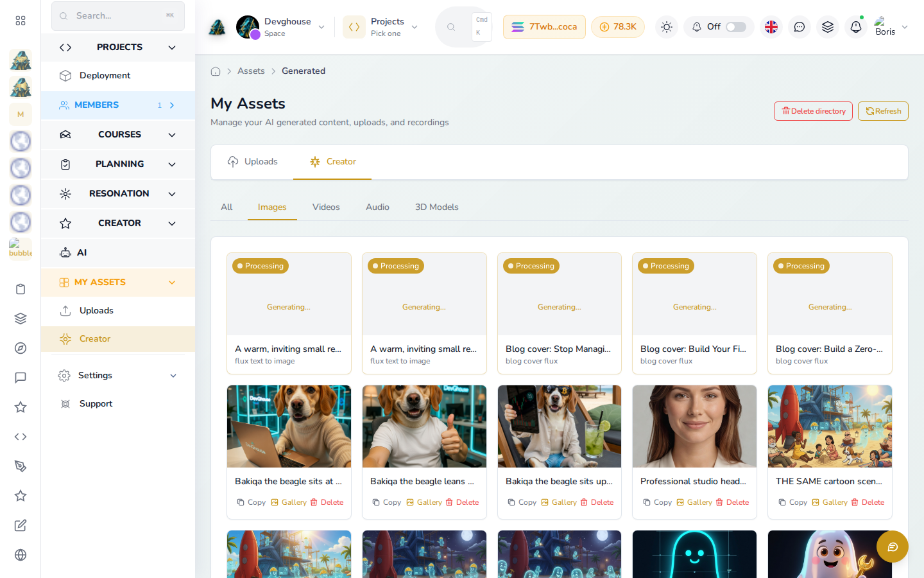Click the home icon in breadcrumb
The image size is (924, 578).
click(216, 71)
